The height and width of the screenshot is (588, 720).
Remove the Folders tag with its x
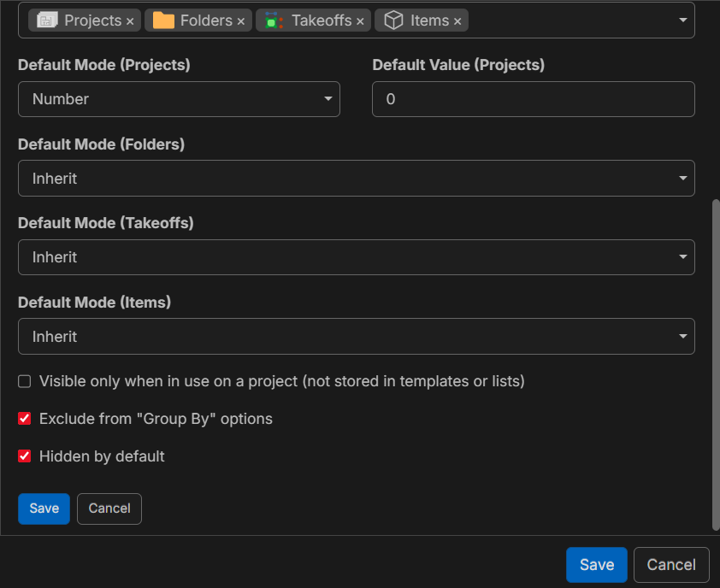(240, 21)
